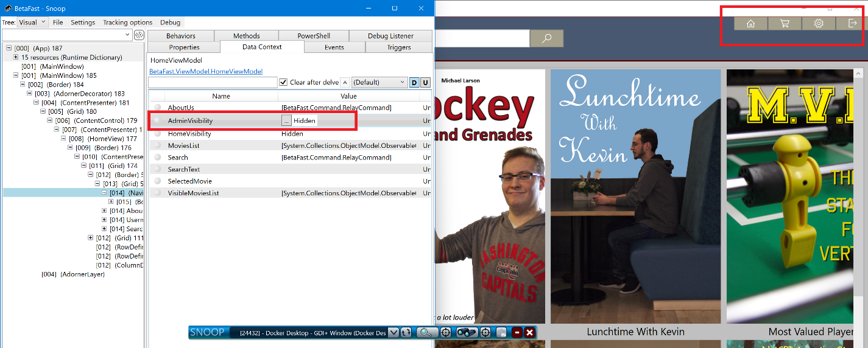Click the crosshair right after the magnifying glass
Screen dimensions: 868x348
[x=446, y=332]
